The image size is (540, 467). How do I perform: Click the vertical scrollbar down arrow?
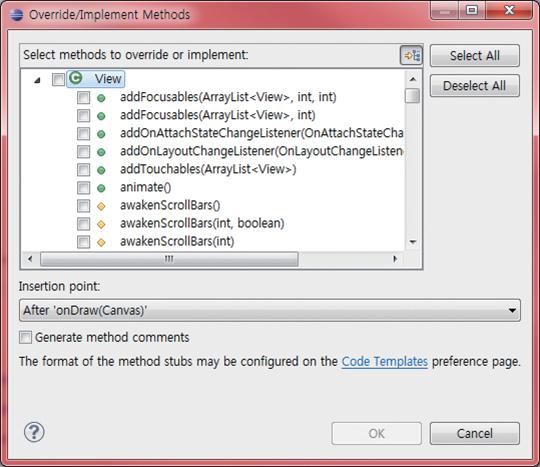tap(413, 242)
